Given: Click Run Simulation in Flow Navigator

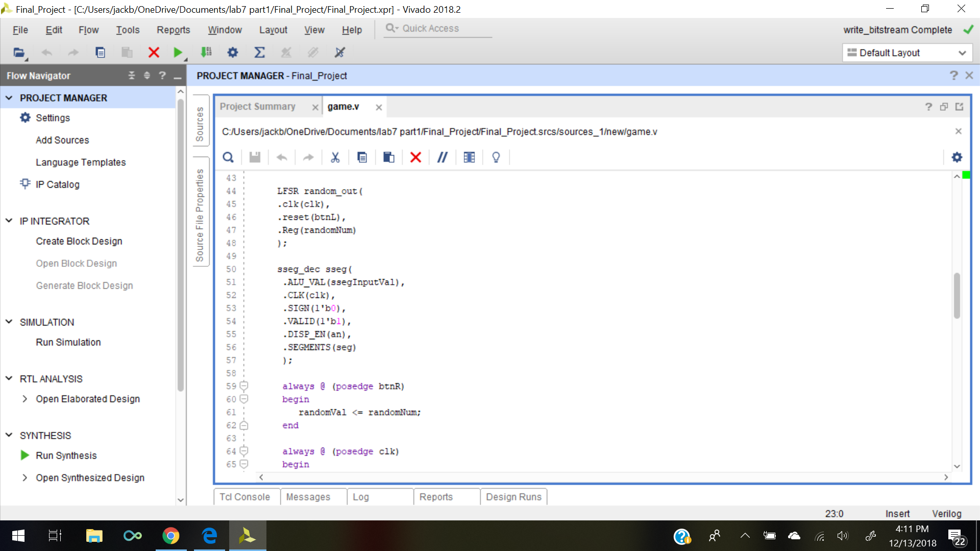Looking at the screenshot, I should pos(68,342).
